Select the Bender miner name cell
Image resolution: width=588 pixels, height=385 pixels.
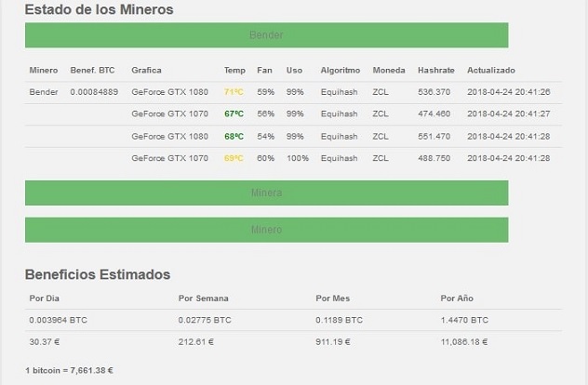pyautogui.click(x=44, y=92)
